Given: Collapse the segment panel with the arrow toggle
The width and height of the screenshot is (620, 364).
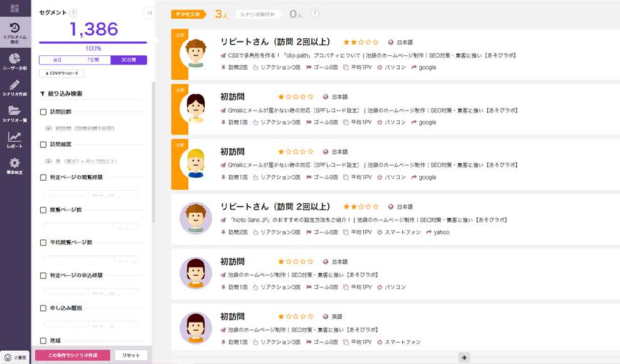Looking at the screenshot, I should pos(149,13).
